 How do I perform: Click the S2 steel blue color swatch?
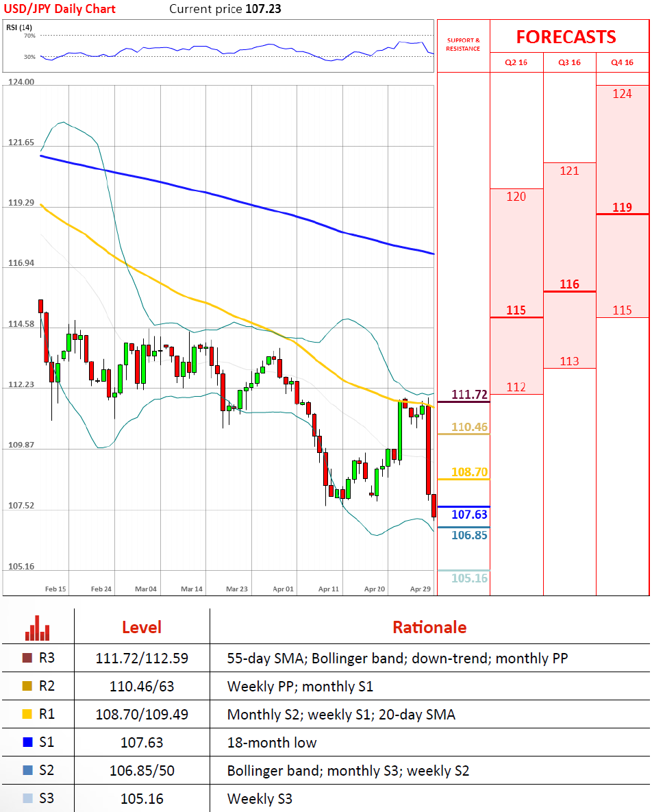27,770
